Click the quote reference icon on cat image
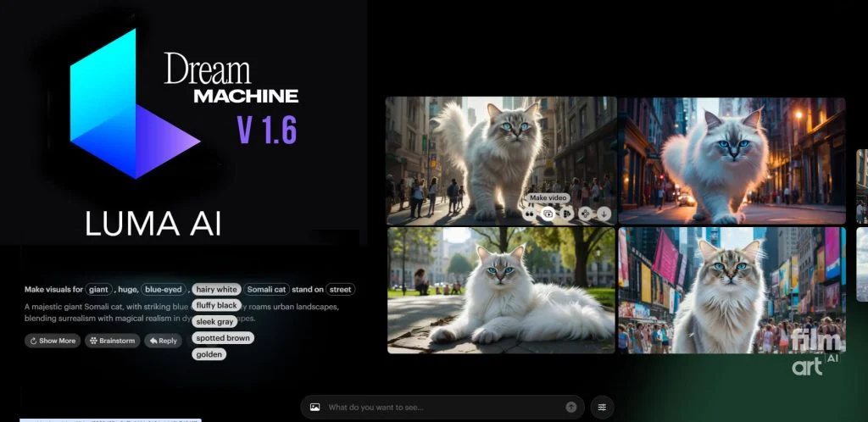The width and height of the screenshot is (868, 422). (530, 214)
